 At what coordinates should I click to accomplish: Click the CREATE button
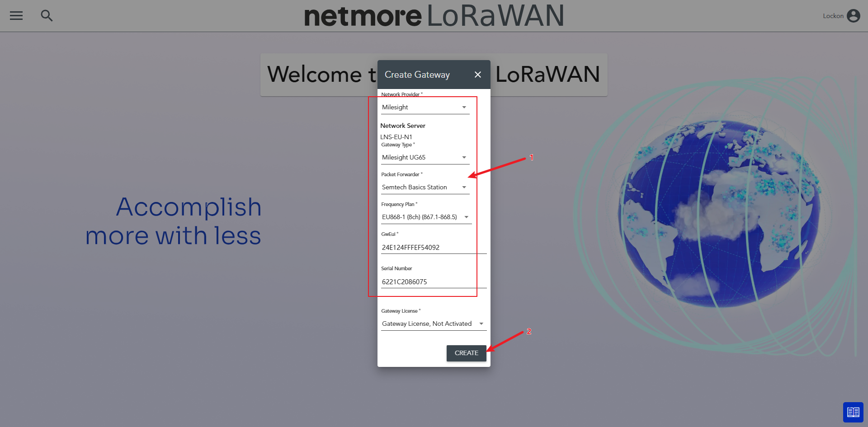(x=467, y=353)
